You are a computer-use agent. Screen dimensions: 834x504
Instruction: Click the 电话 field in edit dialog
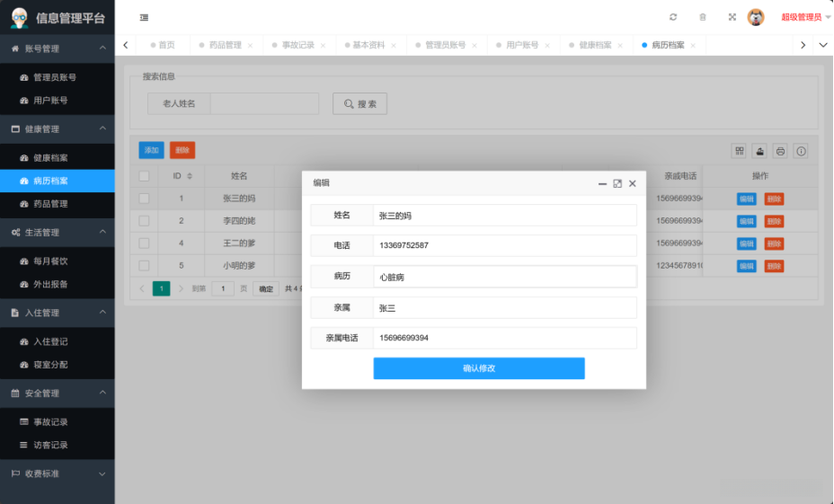click(x=505, y=245)
